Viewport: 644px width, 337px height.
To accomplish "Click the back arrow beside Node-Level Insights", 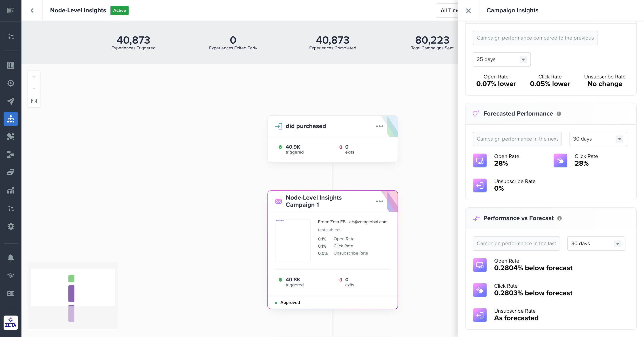I will tap(32, 11).
